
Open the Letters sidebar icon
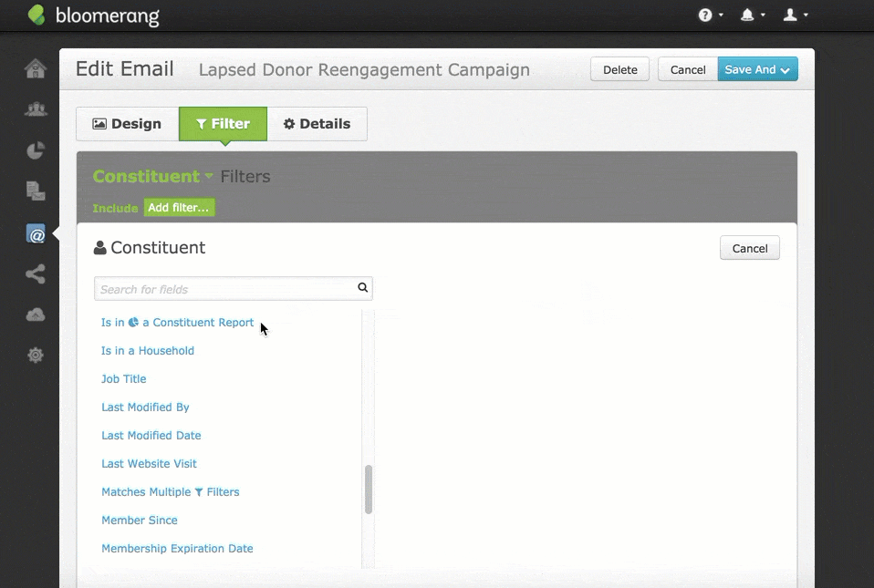(36, 191)
